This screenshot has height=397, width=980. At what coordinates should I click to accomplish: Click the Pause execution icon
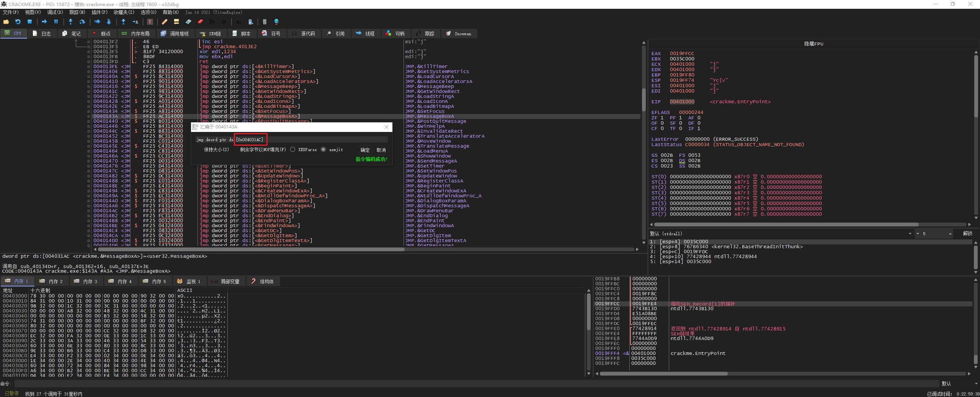56,22
